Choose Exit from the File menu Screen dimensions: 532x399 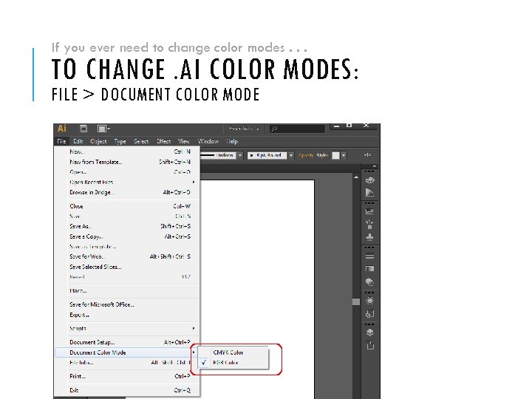coord(127,390)
